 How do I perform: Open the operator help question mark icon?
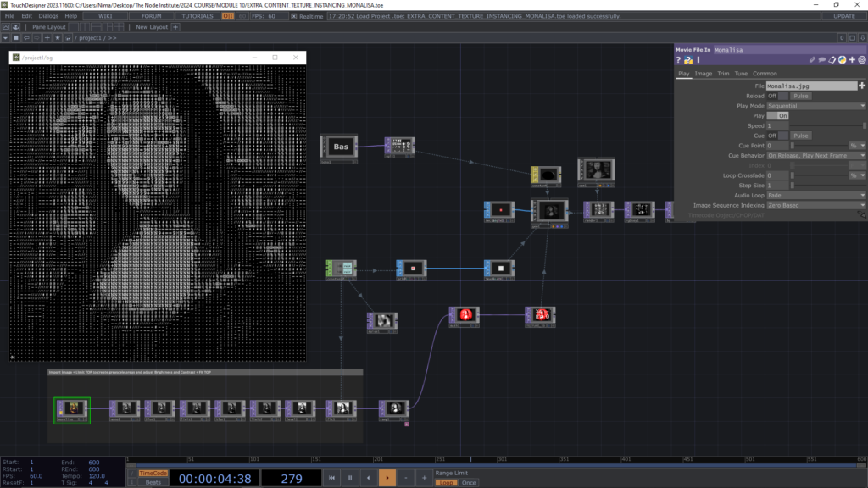coord(678,60)
